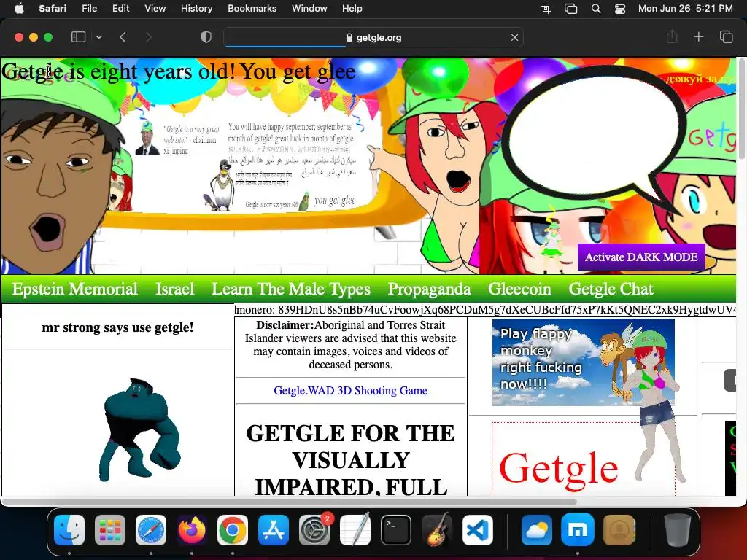Open the Getgle Chat nav link
The height and width of the screenshot is (560, 747).
611,289
